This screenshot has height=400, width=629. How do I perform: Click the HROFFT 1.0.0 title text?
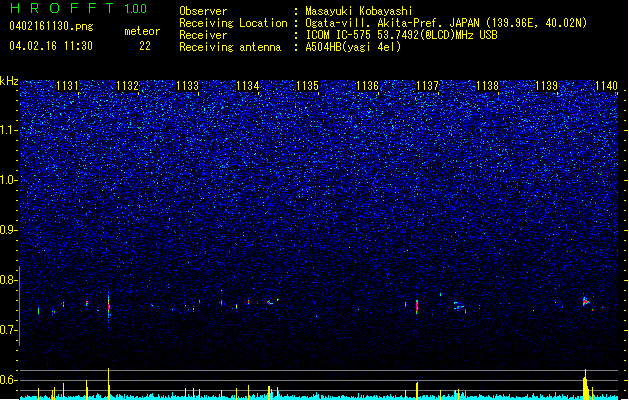[x=79, y=8]
